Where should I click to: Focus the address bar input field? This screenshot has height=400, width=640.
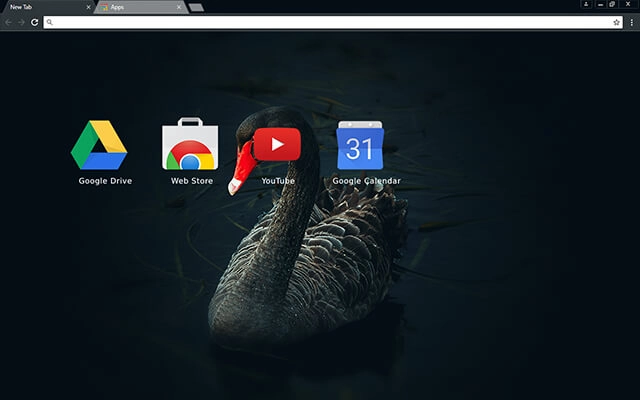[333, 22]
